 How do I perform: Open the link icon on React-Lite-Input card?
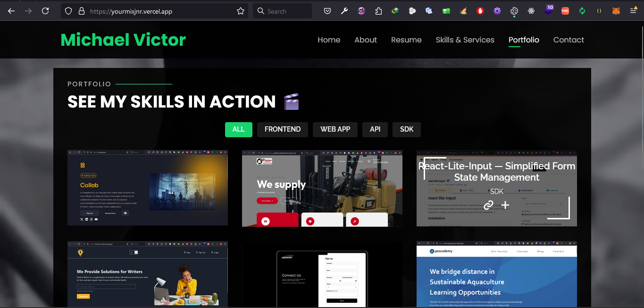(488, 205)
